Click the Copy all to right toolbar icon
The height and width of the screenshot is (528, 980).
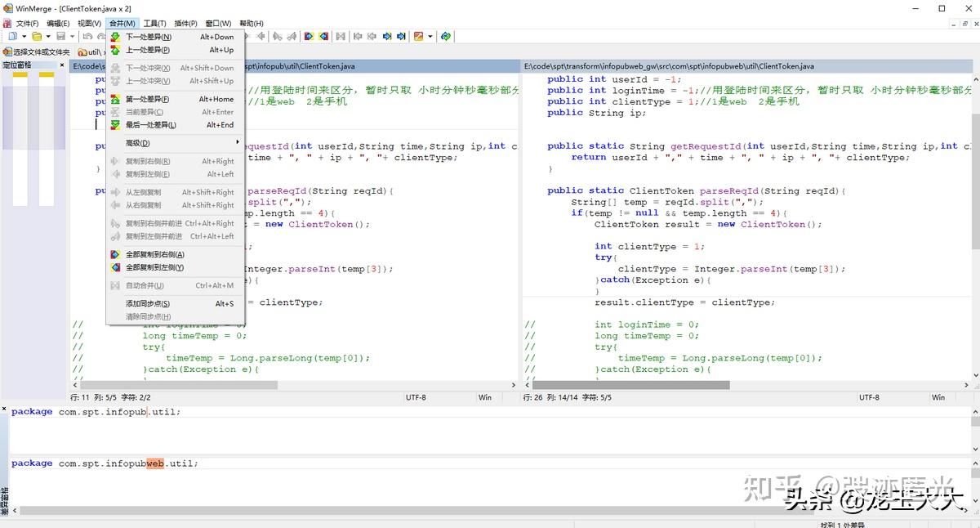[x=309, y=37]
